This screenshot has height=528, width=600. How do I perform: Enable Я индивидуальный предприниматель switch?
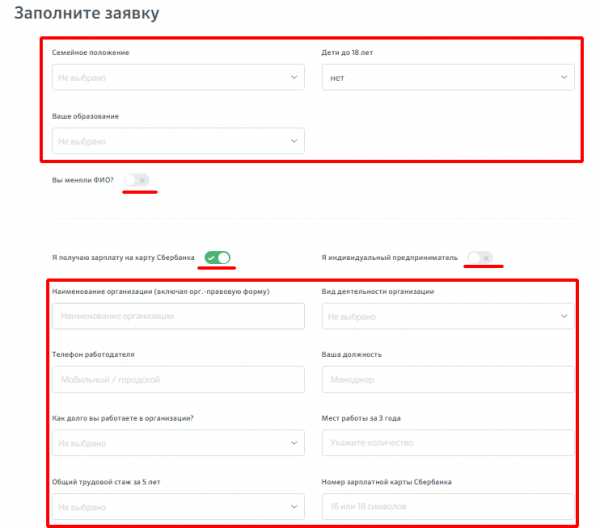[x=480, y=258]
